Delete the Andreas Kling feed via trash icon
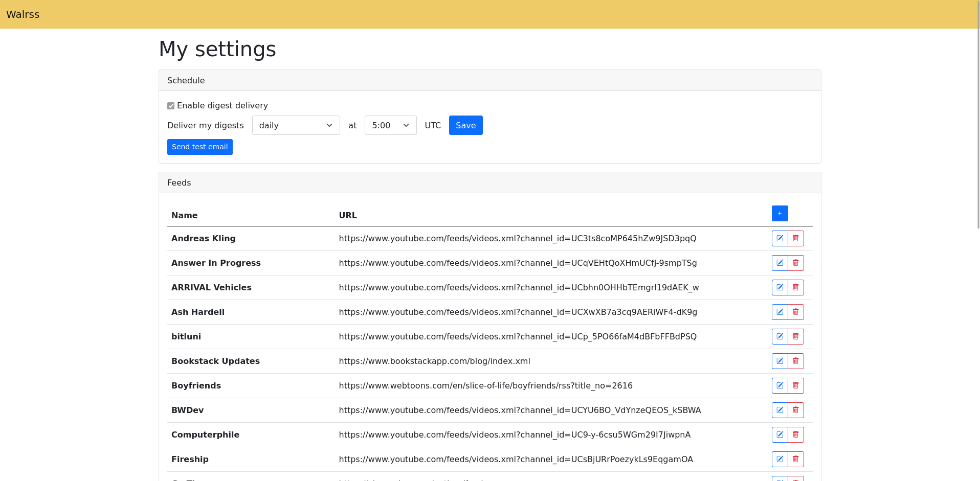 click(796, 238)
